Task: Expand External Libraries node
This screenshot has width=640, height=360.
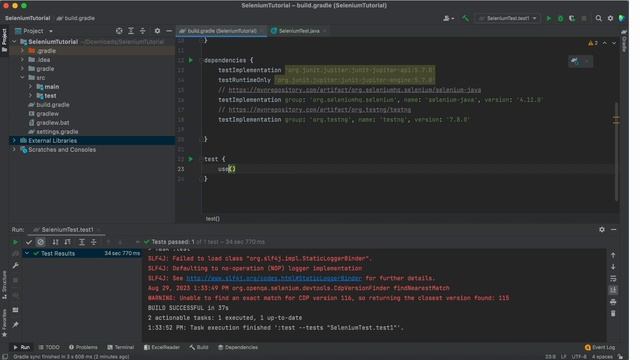Action: point(14,140)
